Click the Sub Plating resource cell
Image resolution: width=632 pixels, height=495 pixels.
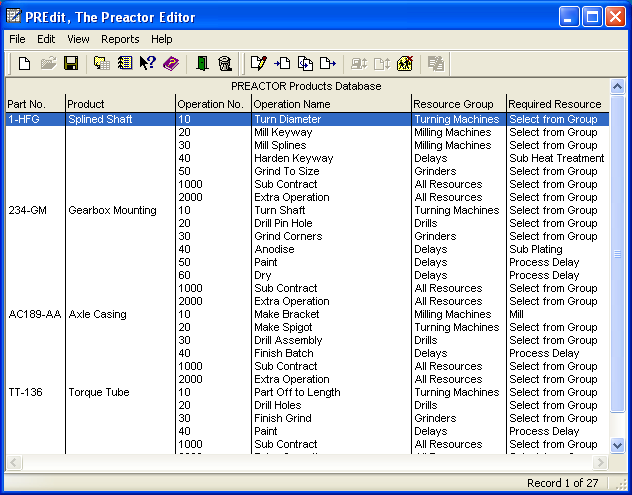click(536, 249)
